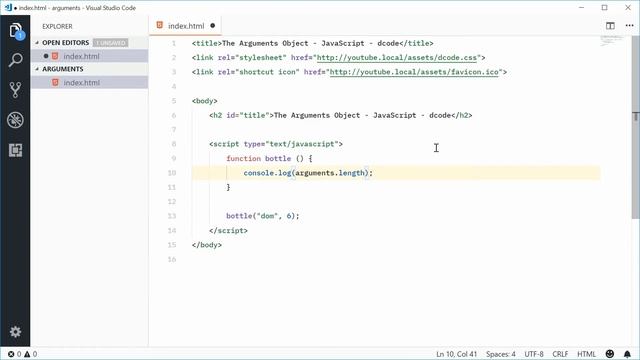Screen dimensions: 640x360
Task: Click 'arguments.length' in the code
Action: (330, 173)
